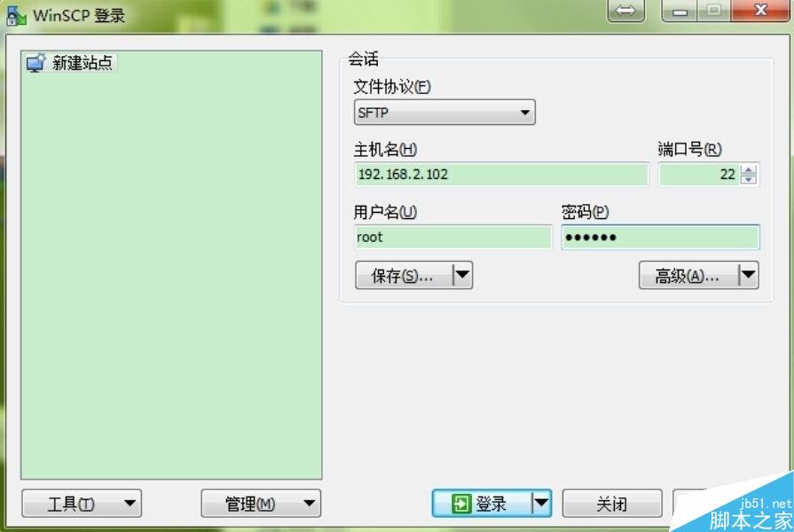Click the 关闭 close button
This screenshot has height=532, width=794.
click(x=612, y=503)
